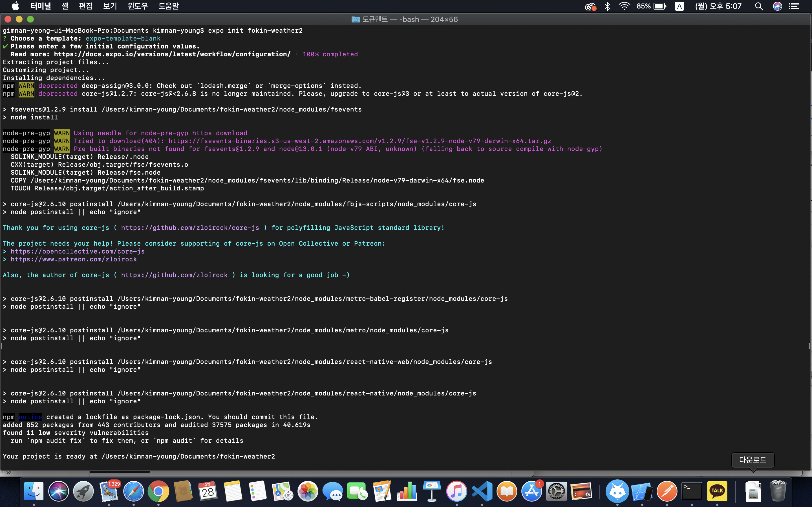The height and width of the screenshot is (507, 812).
Task: Toggle Wi-Fi status menu in menu bar
Action: click(x=624, y=6)
